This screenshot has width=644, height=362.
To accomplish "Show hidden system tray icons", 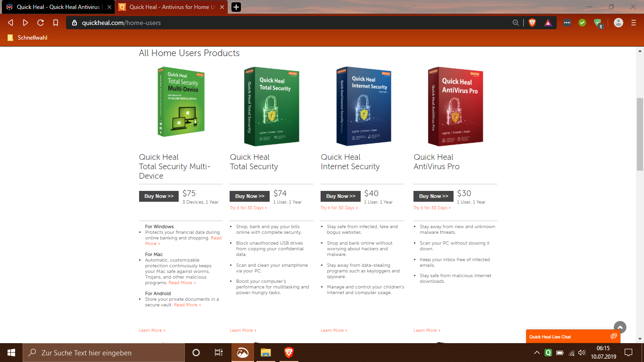I will 537,353.
